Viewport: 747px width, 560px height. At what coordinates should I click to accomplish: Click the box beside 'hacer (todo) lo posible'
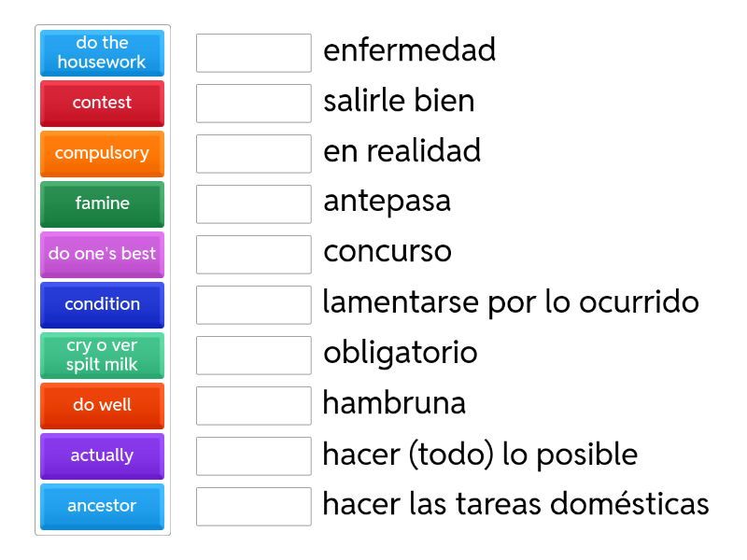[253, 455]
